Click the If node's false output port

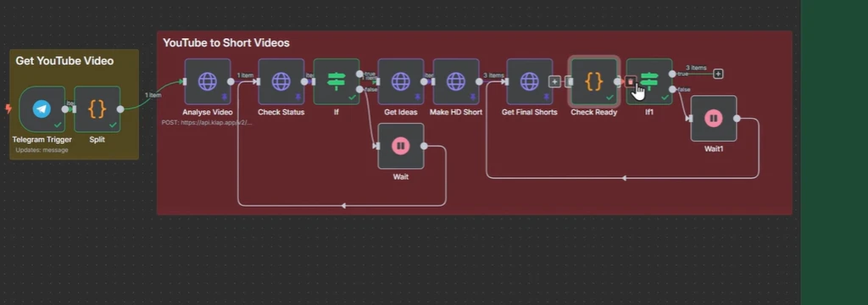(359, 89)
